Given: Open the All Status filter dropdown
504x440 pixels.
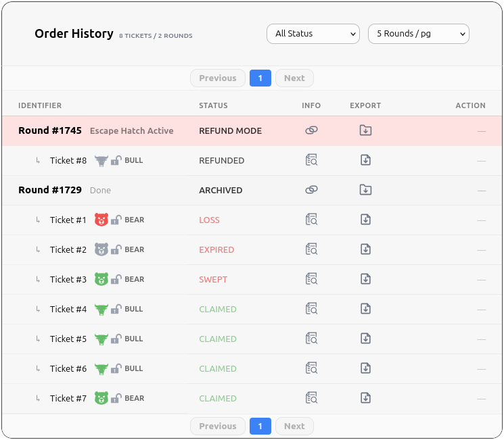Looking at the screenshot, I should tap(313, 34).
